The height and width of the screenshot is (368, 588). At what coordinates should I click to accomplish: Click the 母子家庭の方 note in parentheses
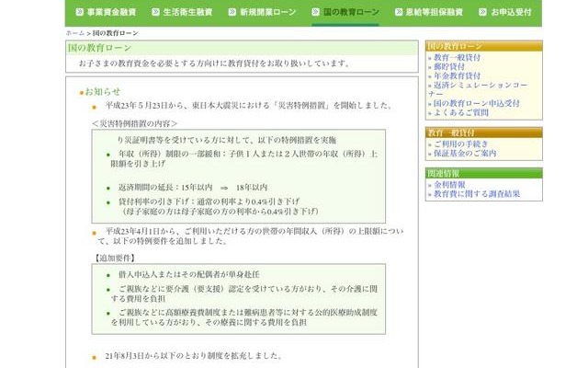(x=220, y=212)
